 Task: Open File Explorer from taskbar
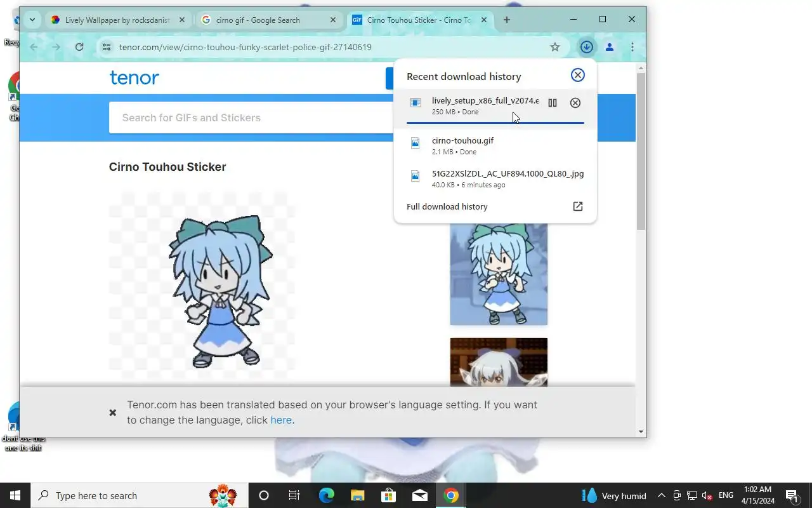coord(357,495)
